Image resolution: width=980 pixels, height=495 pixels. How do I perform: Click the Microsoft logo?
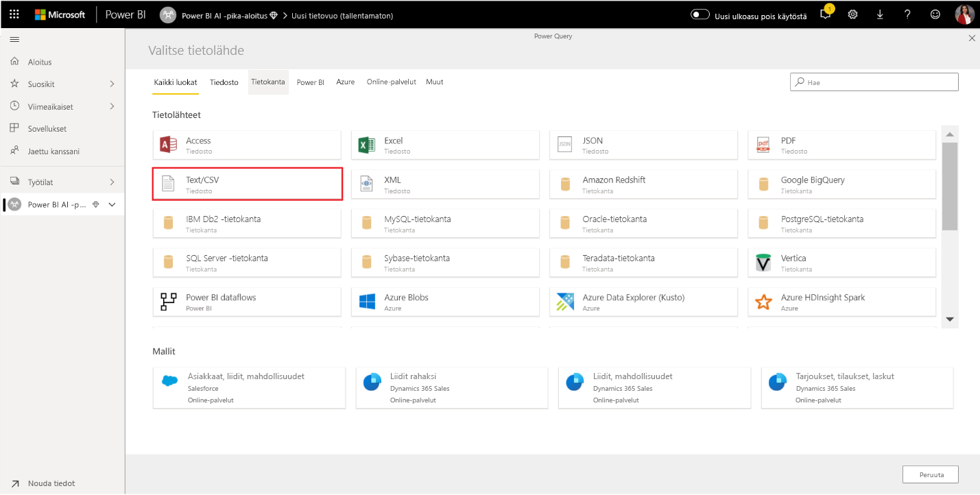coord(60,14)
